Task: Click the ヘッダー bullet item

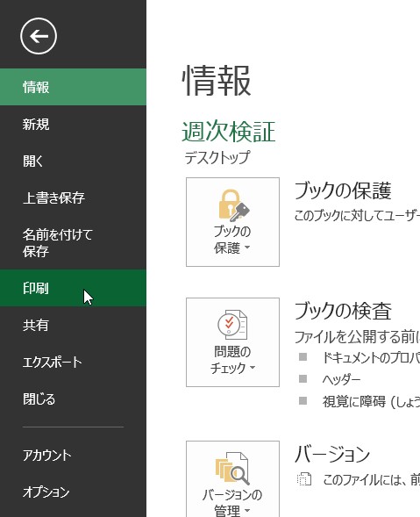Action: tap(341, 379)
